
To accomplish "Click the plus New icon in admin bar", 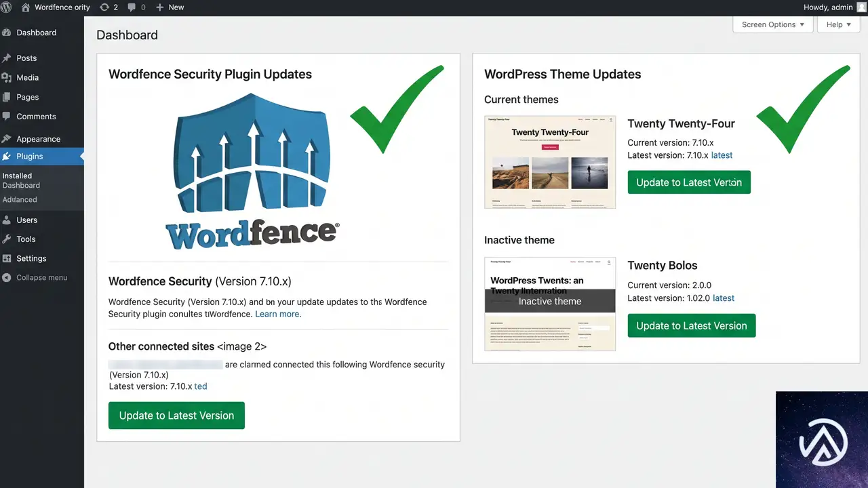I will (x=160, y=7).
